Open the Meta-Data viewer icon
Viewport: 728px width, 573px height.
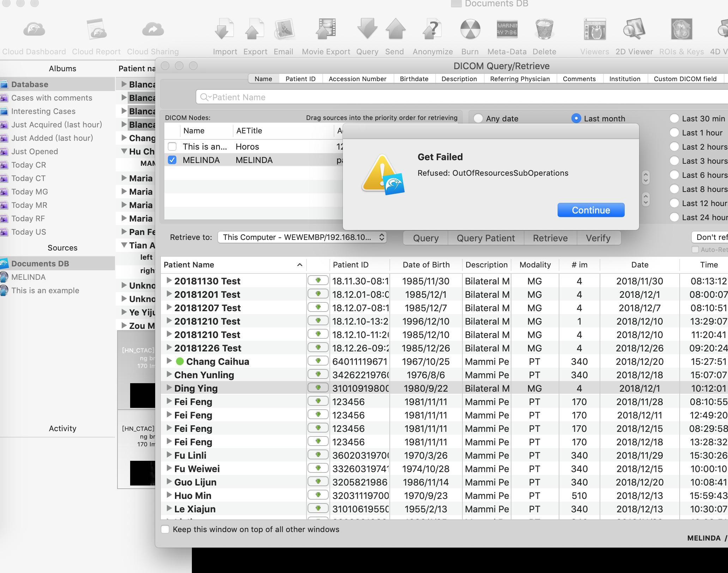click(x=507, y=30)
